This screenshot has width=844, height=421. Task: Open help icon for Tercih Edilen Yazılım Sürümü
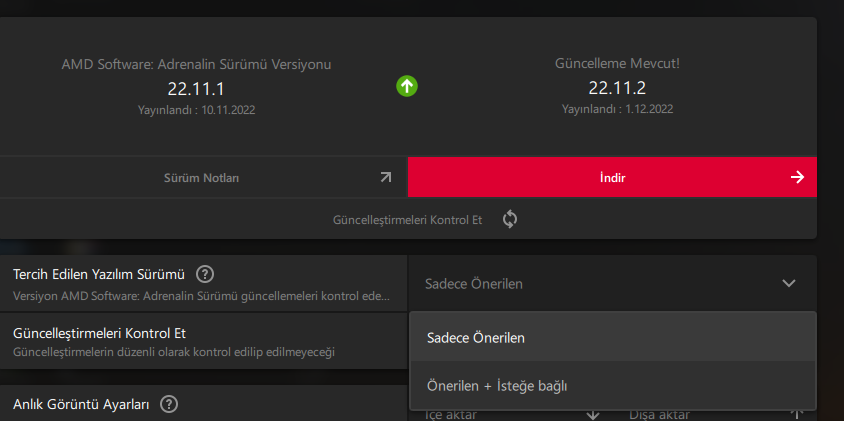coord(205,274)
